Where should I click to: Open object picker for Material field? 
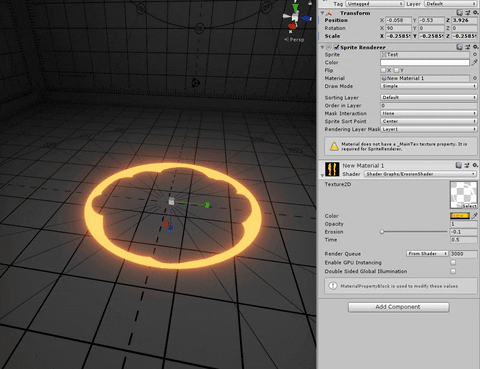click(x=475, y=78)
